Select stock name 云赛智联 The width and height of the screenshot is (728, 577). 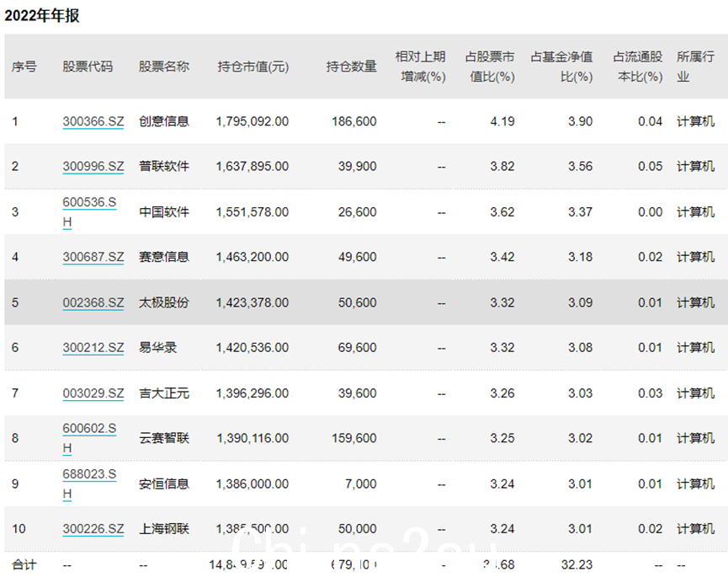tap(164, 438)
